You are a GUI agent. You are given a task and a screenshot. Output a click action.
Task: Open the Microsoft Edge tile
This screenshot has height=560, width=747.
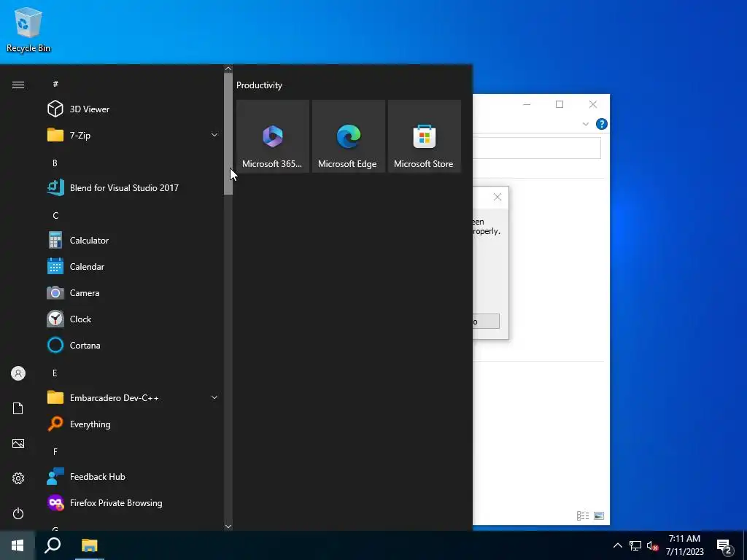pos(348,136)
